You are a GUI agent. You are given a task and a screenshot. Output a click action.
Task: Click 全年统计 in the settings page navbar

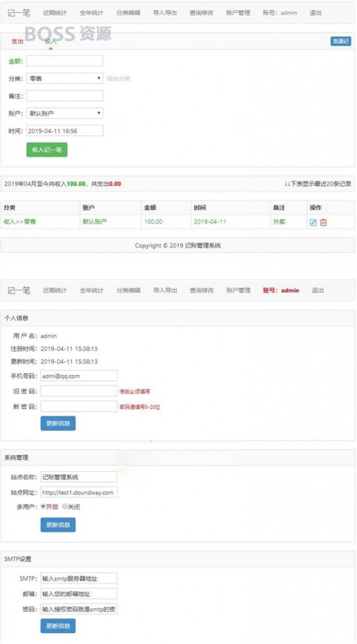coord(92,290)
